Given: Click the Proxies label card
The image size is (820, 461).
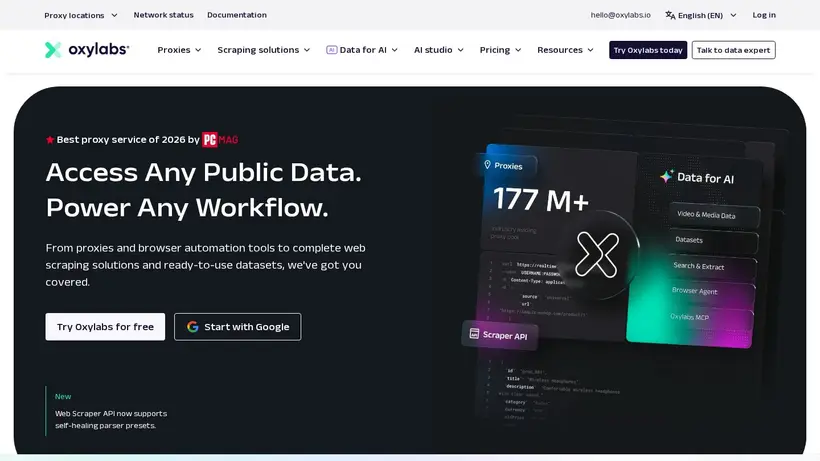Looking at the screenshot, I should (x=507, y=166).
